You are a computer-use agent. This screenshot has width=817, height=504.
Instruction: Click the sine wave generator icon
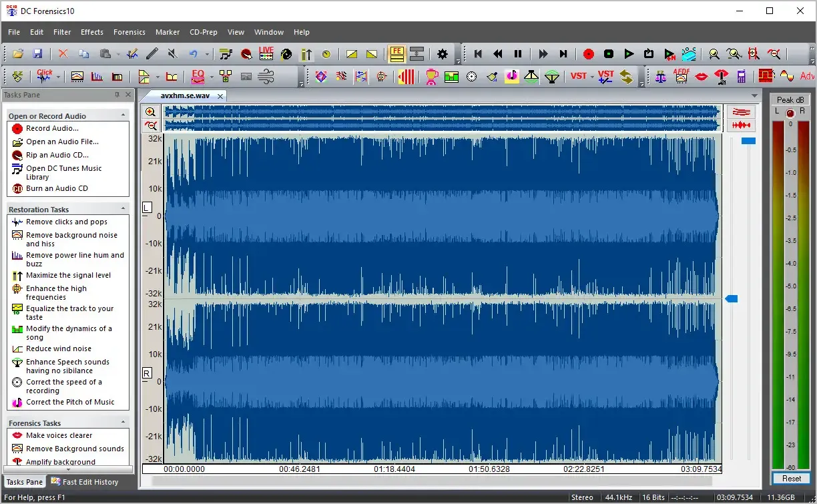coord(786,77)
